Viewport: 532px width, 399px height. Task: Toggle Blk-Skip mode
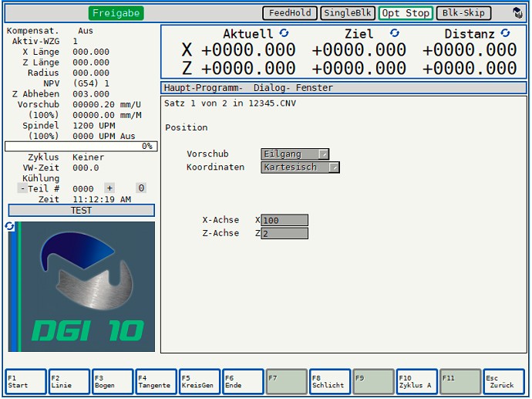pos(464,13)
